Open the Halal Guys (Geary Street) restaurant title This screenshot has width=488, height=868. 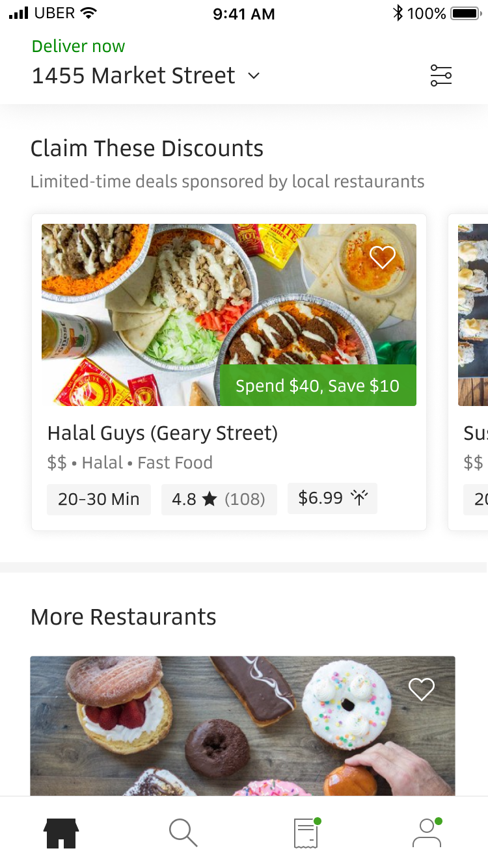163,433
